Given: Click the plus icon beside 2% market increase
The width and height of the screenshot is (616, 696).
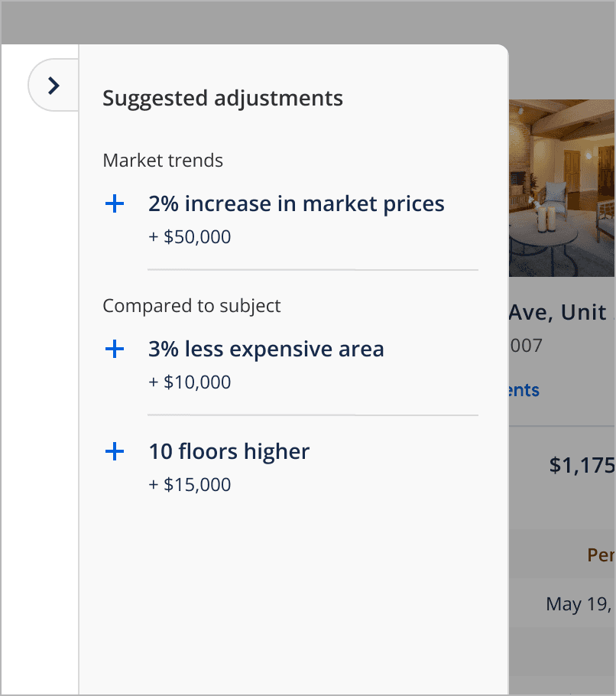Looking at the screenshot, I should coord(114,204).
